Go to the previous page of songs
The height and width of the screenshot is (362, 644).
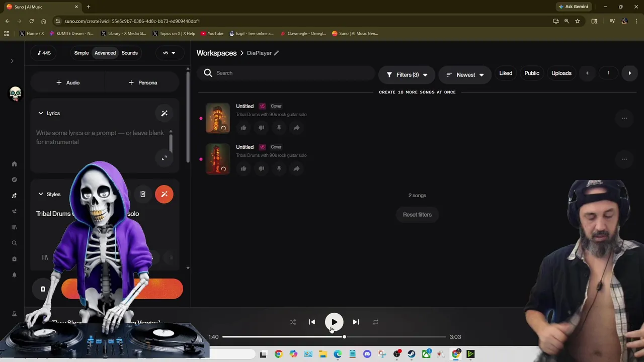587,73
